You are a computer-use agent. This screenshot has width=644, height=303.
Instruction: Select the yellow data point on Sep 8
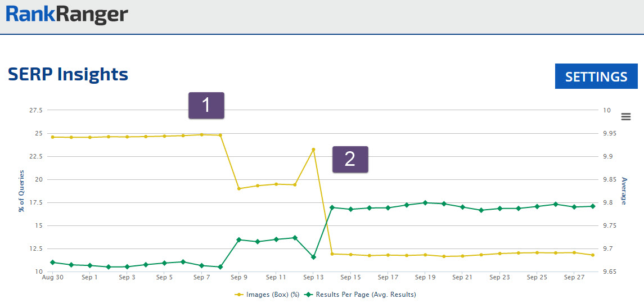coord(220,135)
